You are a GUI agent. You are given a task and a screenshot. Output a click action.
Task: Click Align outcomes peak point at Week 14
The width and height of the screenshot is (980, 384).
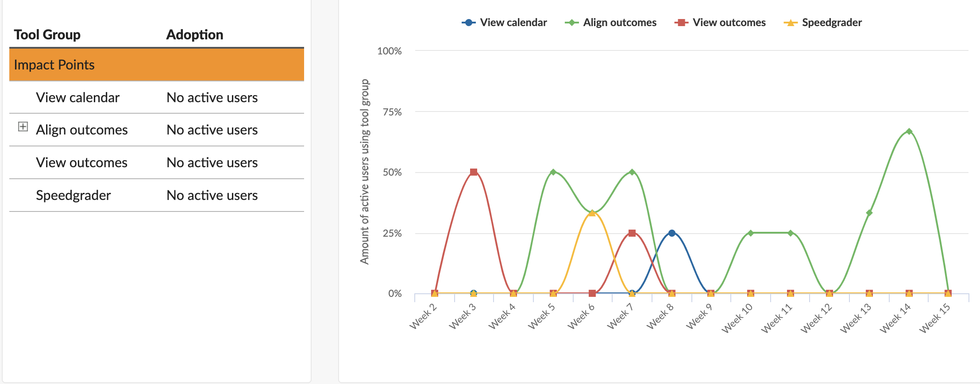(909, 131)
